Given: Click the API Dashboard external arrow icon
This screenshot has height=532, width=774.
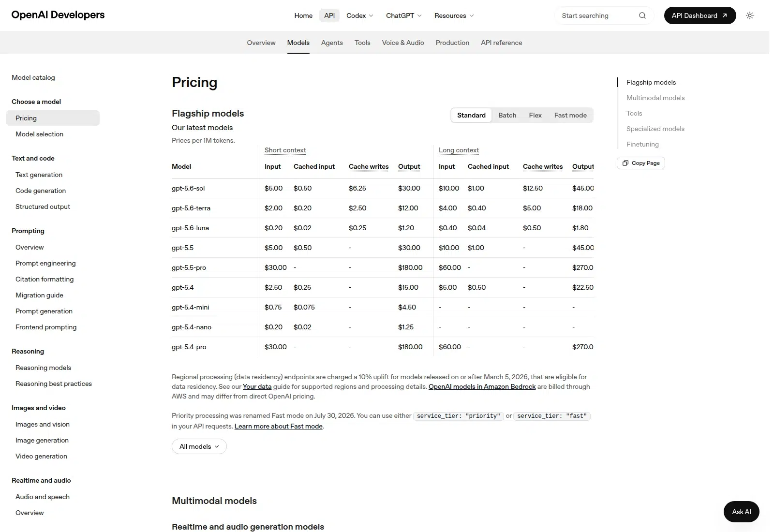Looking at the screenshot, I should (725, 15).
